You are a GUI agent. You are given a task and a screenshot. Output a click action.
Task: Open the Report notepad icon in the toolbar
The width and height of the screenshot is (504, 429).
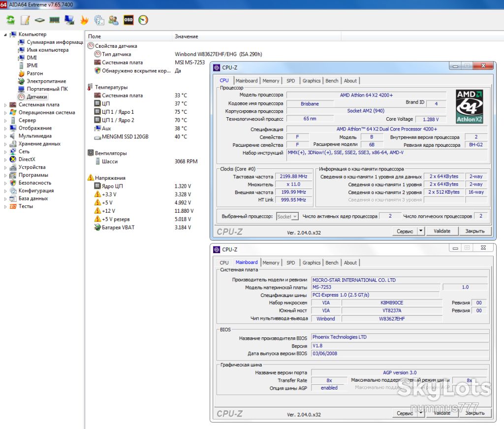point(25,20)
